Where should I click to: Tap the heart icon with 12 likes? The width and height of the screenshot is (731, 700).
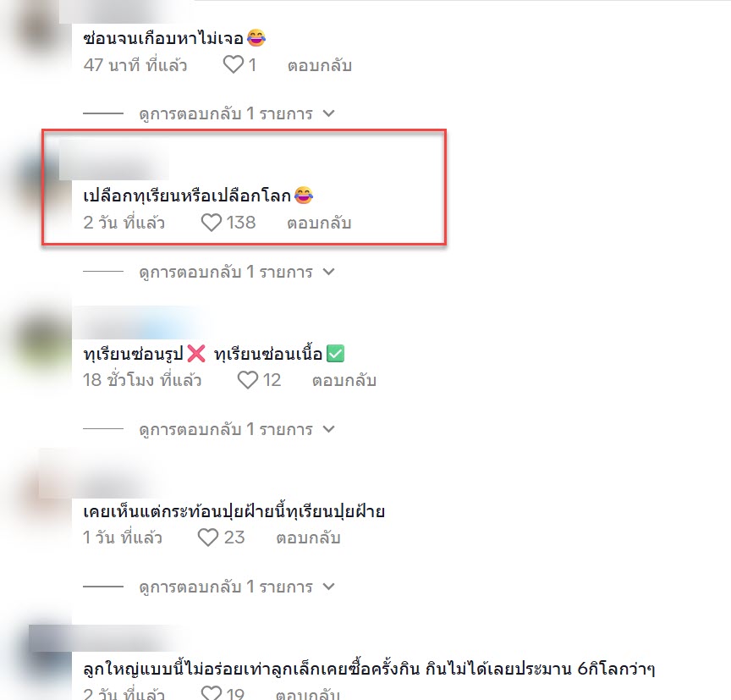(x=248, y=380)
